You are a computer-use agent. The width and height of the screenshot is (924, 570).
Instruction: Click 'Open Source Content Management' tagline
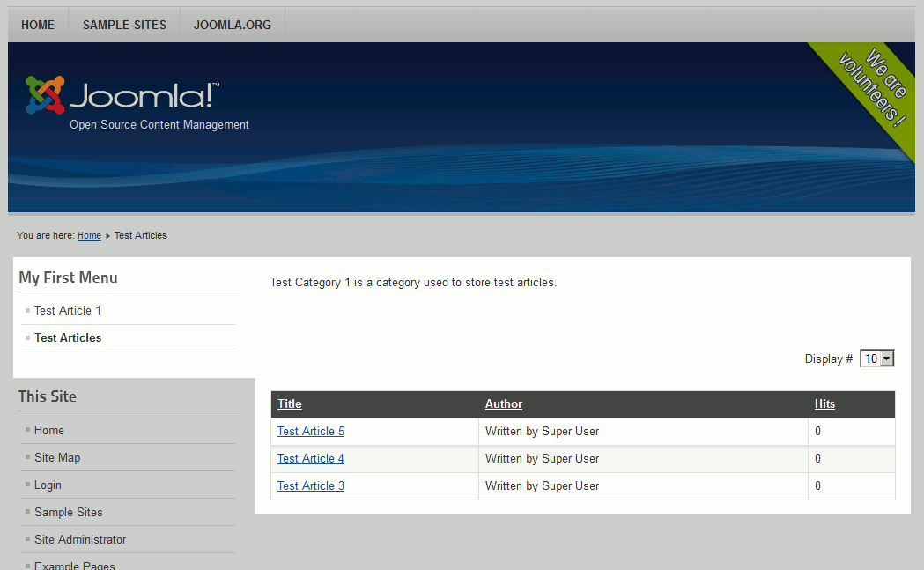(x=159, y=124)
